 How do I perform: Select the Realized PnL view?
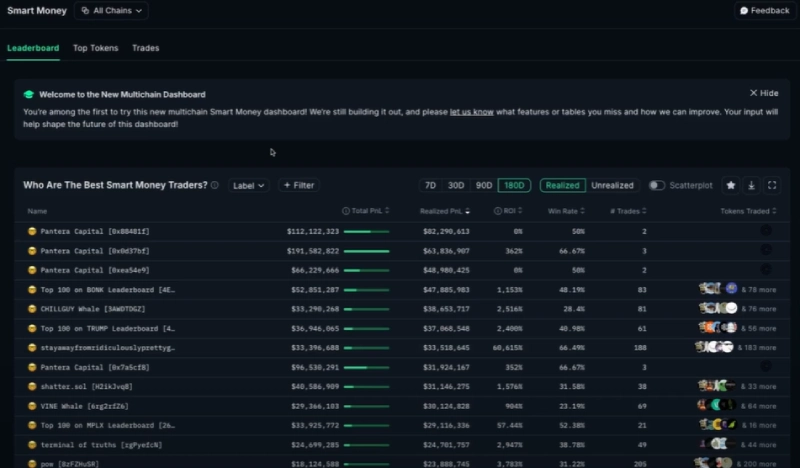(x=562, y=185)
